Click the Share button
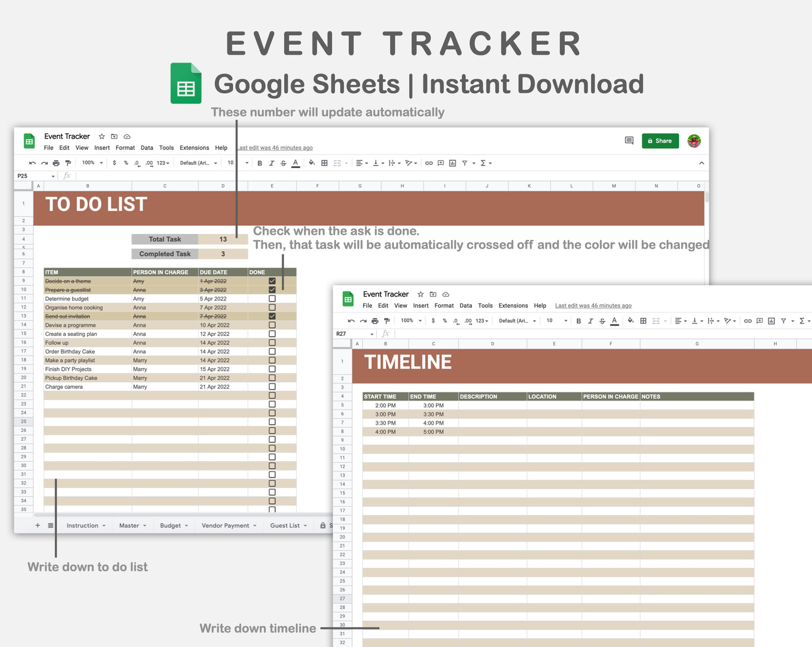812x647 pixels. point(660,140)
